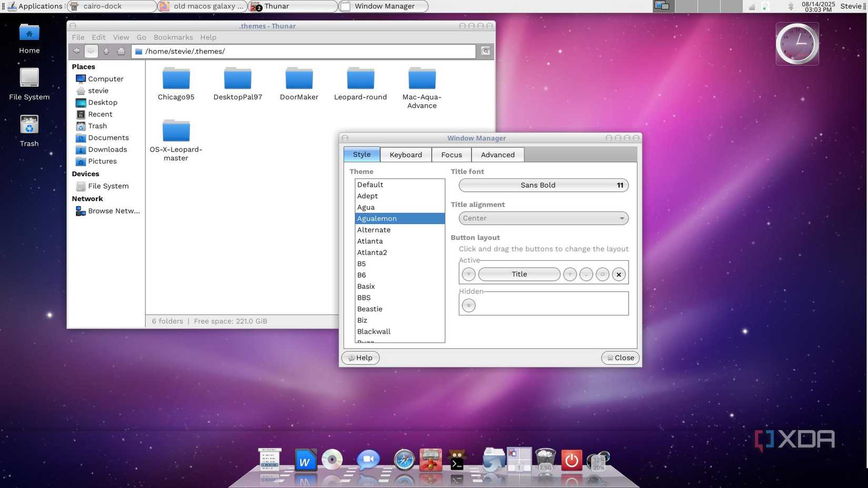Image resolution: width=868 pixels, height=488 pixels.
Task: Switch to the Keyboard tab
Action: coord(406,154)
